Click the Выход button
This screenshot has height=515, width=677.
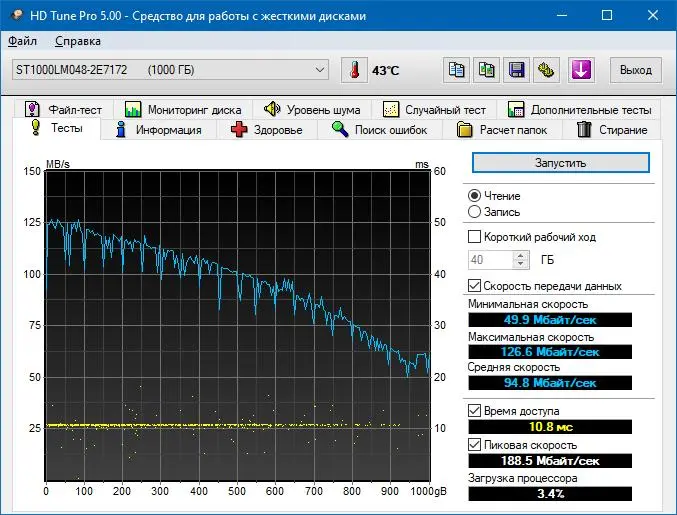[636, 70]
